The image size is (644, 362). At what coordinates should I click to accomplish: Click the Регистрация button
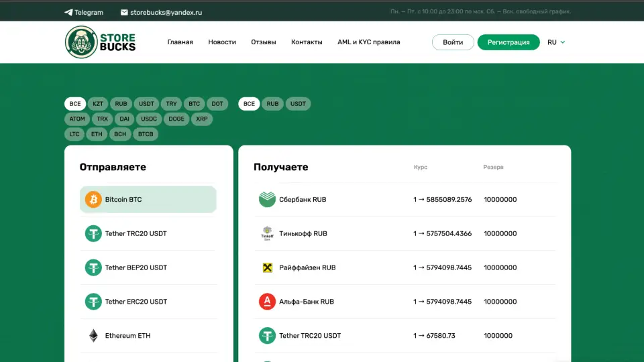click(x=508, y=42)
